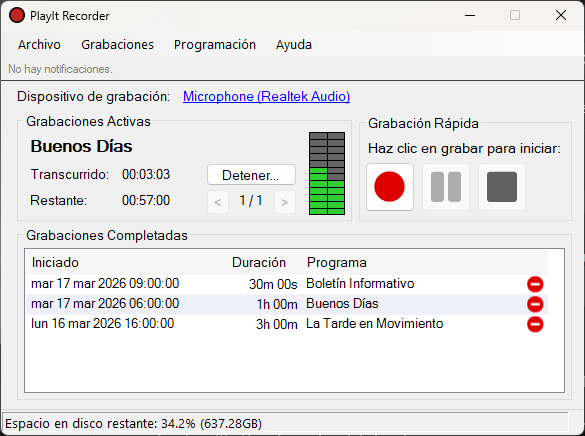Minimize the PlayIt Recorder window
The width and height of the screenshot is (585, 436).
(470, 16)
